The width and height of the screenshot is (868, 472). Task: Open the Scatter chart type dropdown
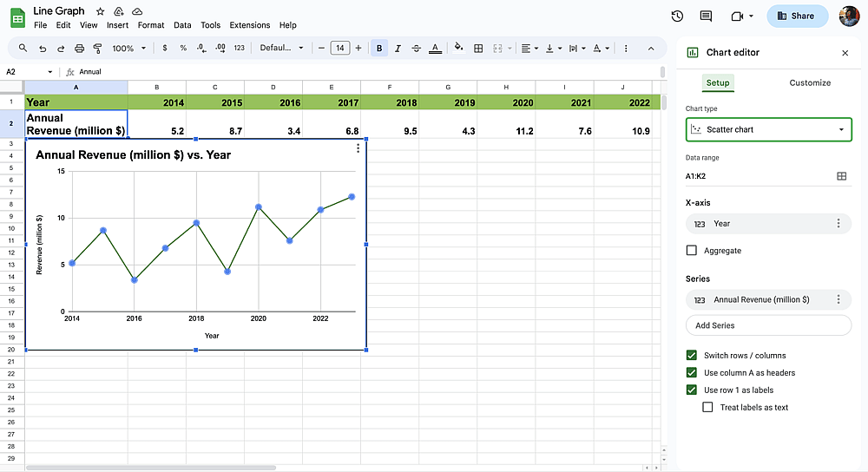768,129
